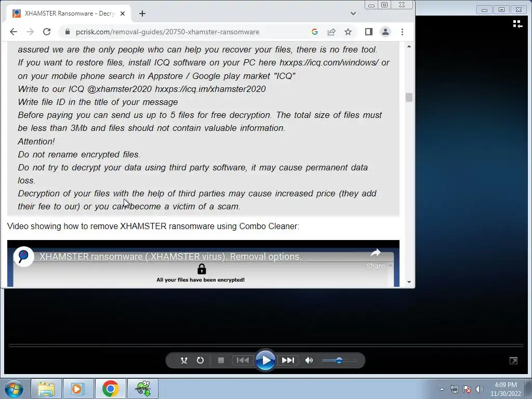This screenshot has height=399, width=532.
Task: Open Windows Explorer from taskbar
Action: click(46, 389)
